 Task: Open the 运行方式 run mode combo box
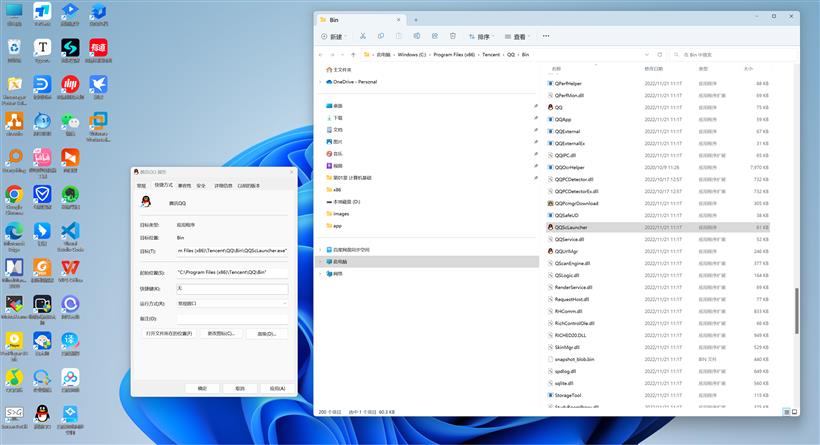coord(232,303)
